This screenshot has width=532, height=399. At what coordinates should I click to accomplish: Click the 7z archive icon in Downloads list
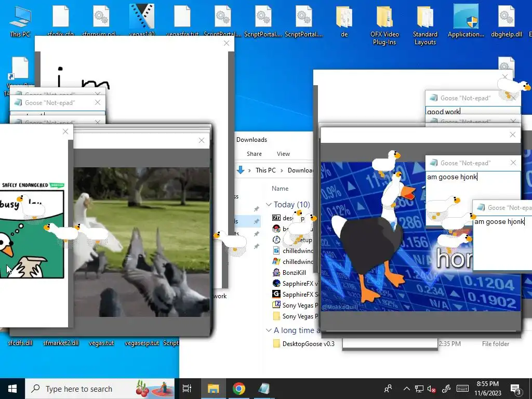pyautogui.click(x=276, y=218)
